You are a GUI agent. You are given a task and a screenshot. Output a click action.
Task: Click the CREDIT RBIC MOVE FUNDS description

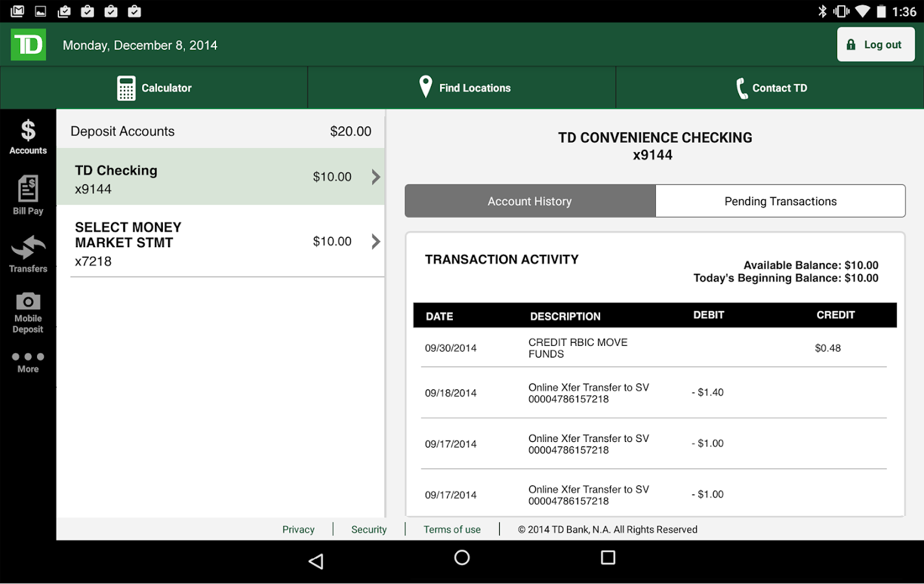pyautogui.click(x=578, y=348)
